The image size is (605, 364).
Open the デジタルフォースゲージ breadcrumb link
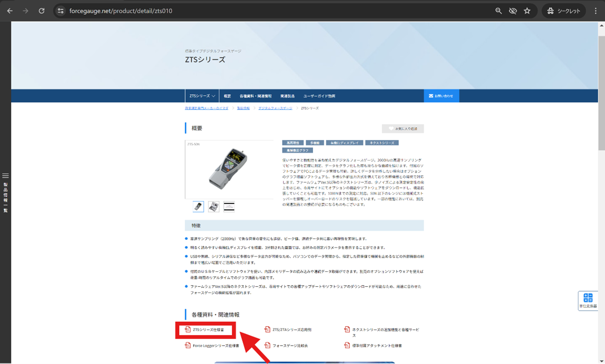tap(275, 108)
